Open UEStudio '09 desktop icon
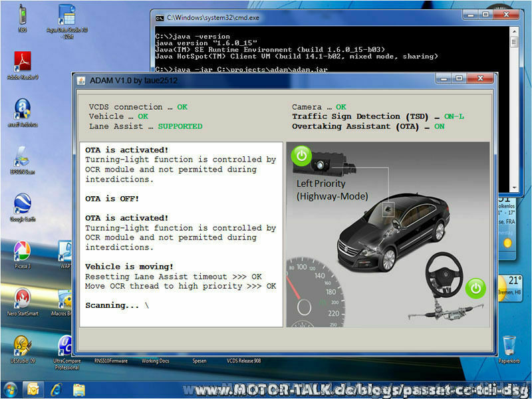This screenshot has width=532, height=399. [23, 350]
